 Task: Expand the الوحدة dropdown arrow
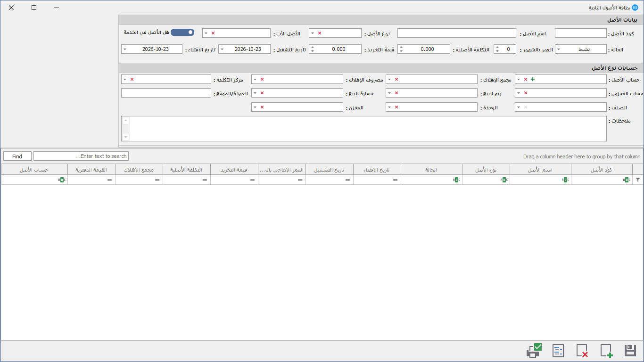click(x=389, y=107)
